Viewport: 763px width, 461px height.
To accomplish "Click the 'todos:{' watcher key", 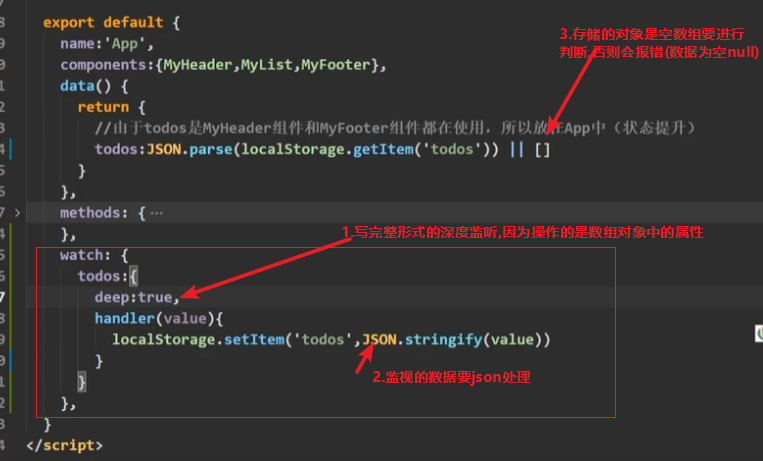I will click(108, 276).
